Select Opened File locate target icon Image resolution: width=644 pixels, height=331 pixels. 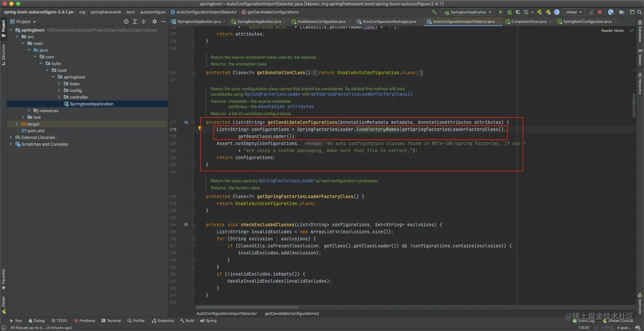tap(126, 21)
